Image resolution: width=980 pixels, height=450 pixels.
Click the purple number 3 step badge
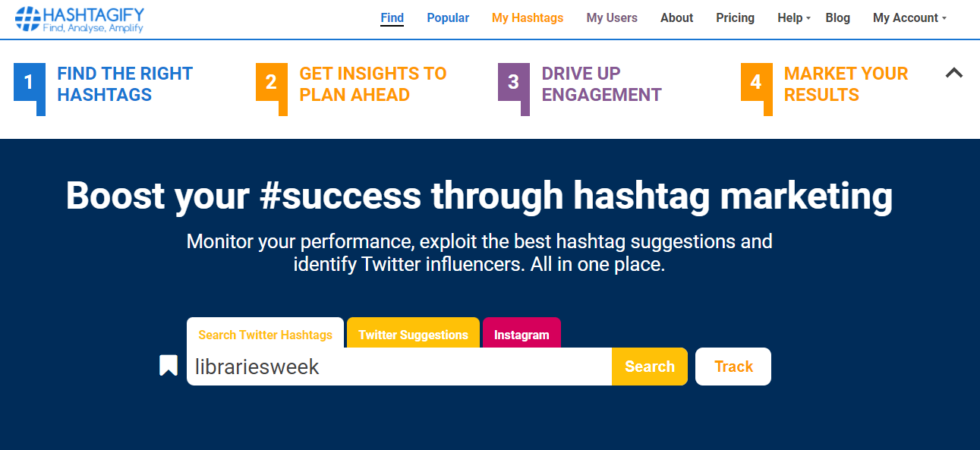pyautogui.click(x=513, y=82)
